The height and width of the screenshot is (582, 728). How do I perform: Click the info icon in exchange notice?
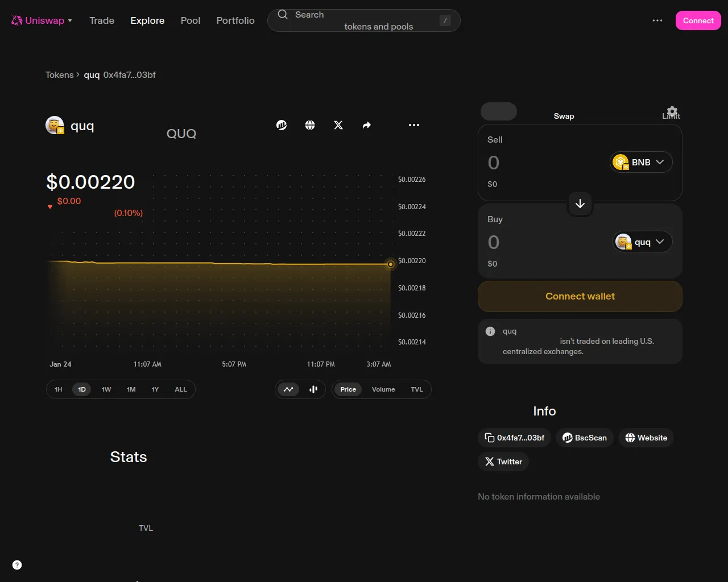[x=490, y=331]
